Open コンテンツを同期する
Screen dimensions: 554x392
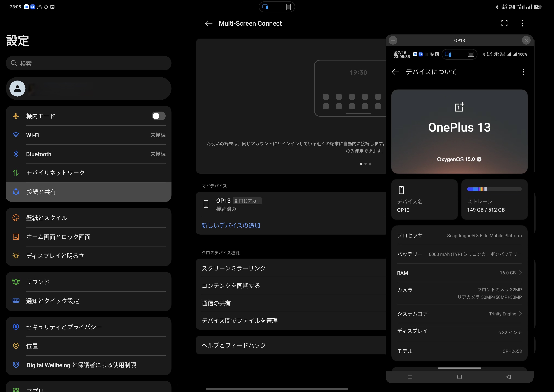291,286
